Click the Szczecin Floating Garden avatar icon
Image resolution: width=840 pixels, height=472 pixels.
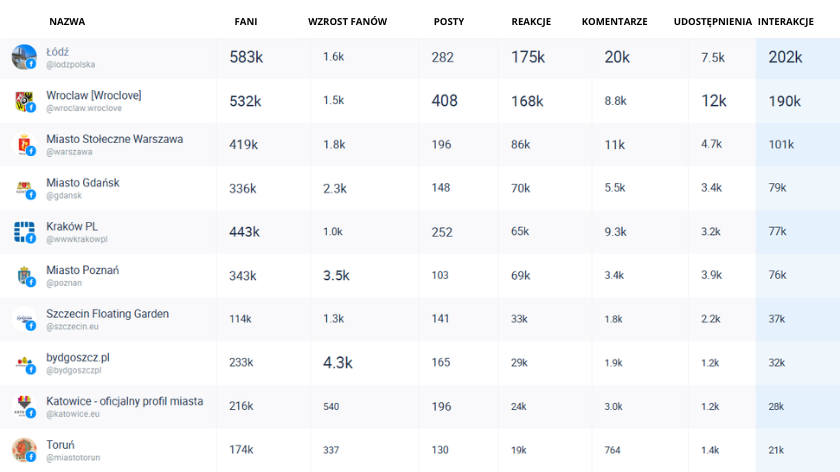click(x=24, y=319)
